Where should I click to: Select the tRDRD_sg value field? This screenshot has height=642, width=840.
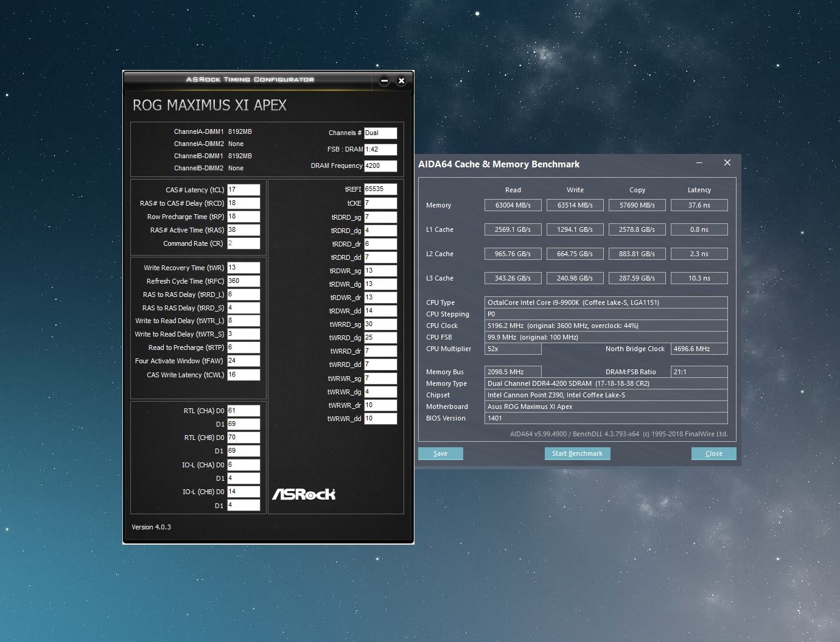tap(380, 217)
